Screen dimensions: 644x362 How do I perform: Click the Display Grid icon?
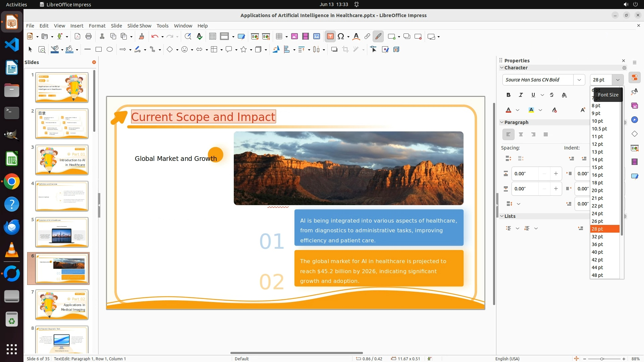(x=212, y=37)
